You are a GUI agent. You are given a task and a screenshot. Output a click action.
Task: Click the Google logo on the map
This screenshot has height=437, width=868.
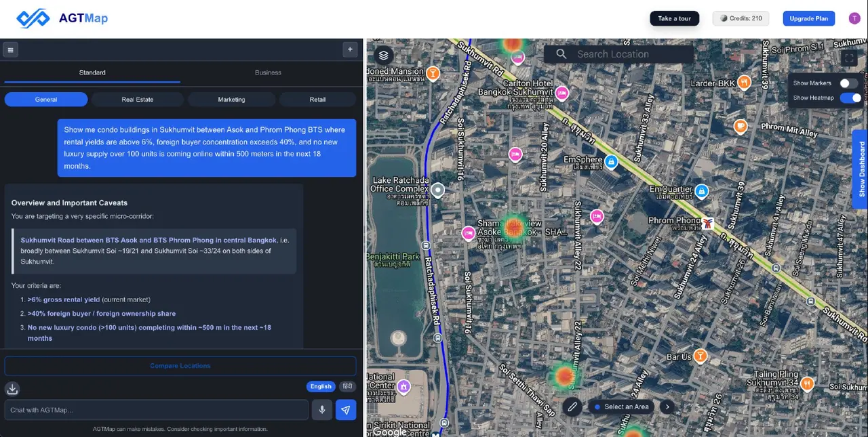tap(390, 432)
